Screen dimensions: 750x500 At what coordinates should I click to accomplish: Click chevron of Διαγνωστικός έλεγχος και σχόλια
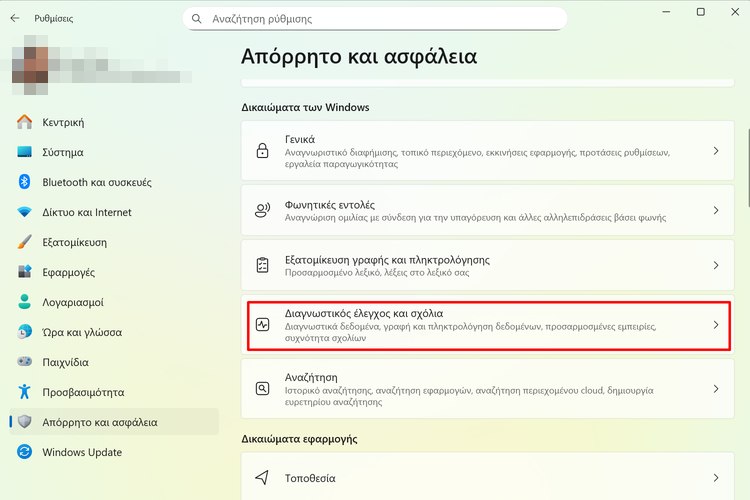(x=716, y=325)
